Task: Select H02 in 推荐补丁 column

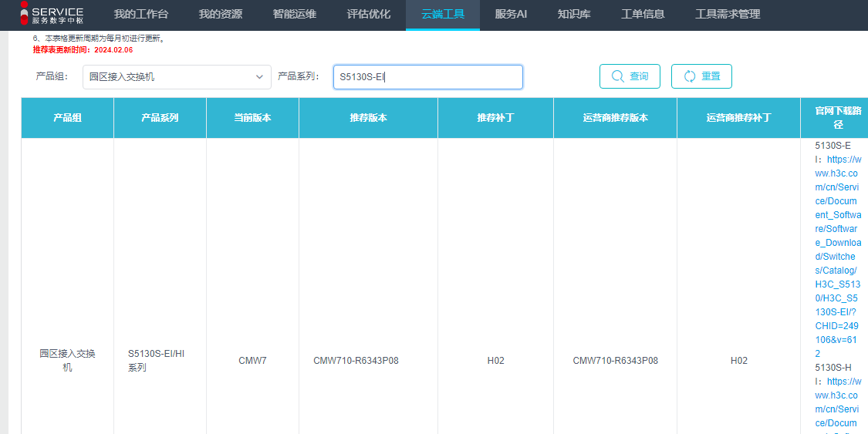Action: coord(495,361)
